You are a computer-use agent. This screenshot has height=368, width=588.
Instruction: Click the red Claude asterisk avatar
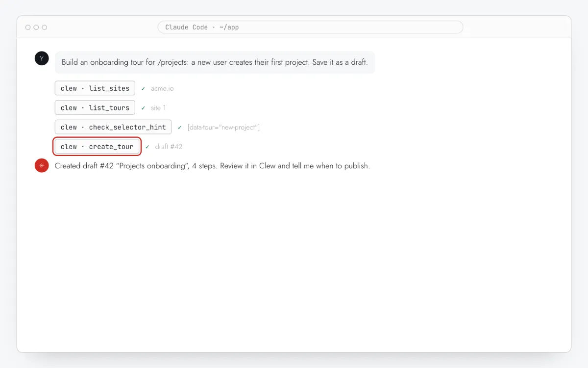pyautogui.click(x=42, y=166)
